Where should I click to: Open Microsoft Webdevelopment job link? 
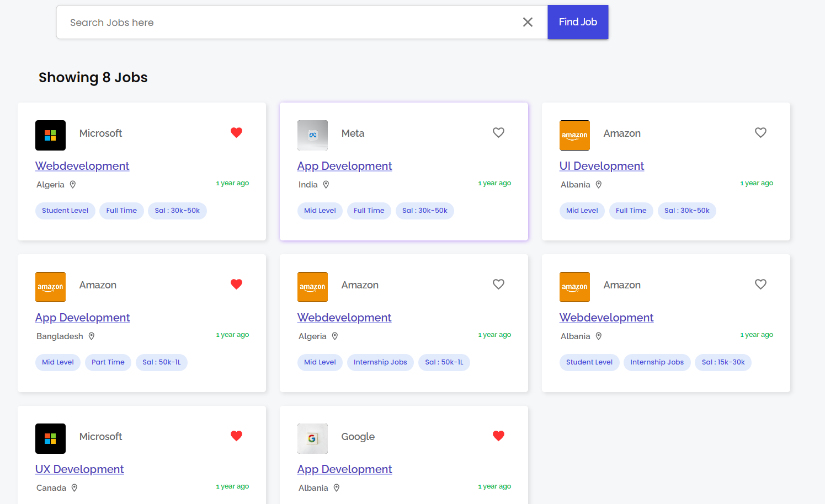tap(82, 166)
